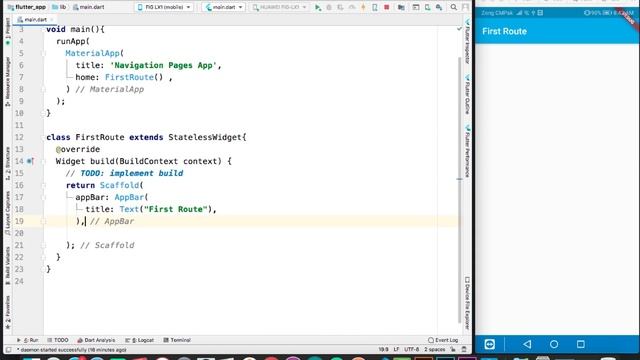This screenshot has width=640, height=360.
Task: Click the cursor position indicator in status bar
Action: pos(383,349)
